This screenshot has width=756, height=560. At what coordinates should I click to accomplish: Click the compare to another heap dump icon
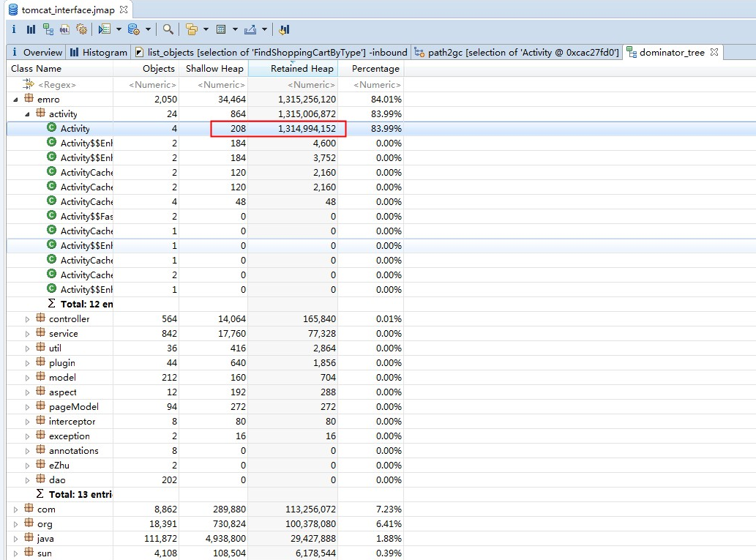click(x=284, y=29)
